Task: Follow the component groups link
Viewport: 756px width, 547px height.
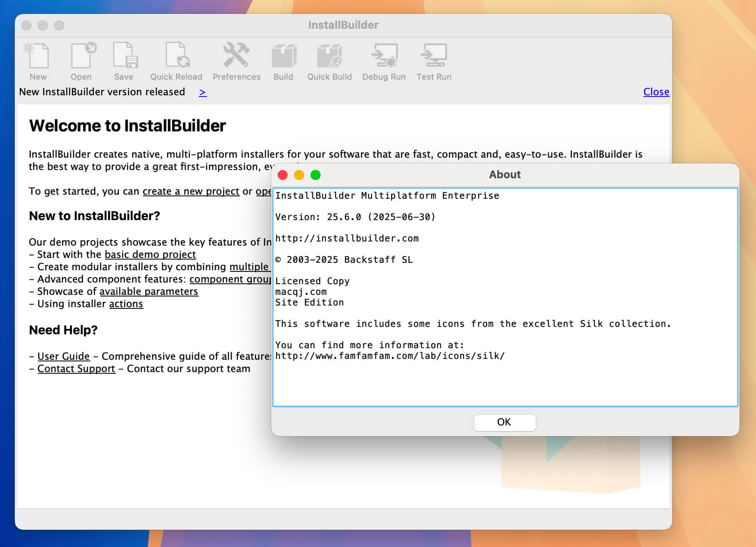Action: (230, 279)
